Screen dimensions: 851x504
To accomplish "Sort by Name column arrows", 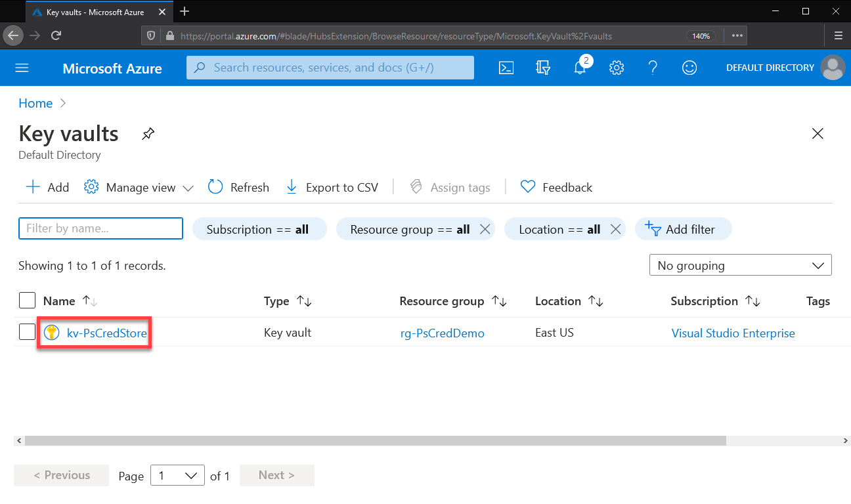I will (x=90, y=301).
